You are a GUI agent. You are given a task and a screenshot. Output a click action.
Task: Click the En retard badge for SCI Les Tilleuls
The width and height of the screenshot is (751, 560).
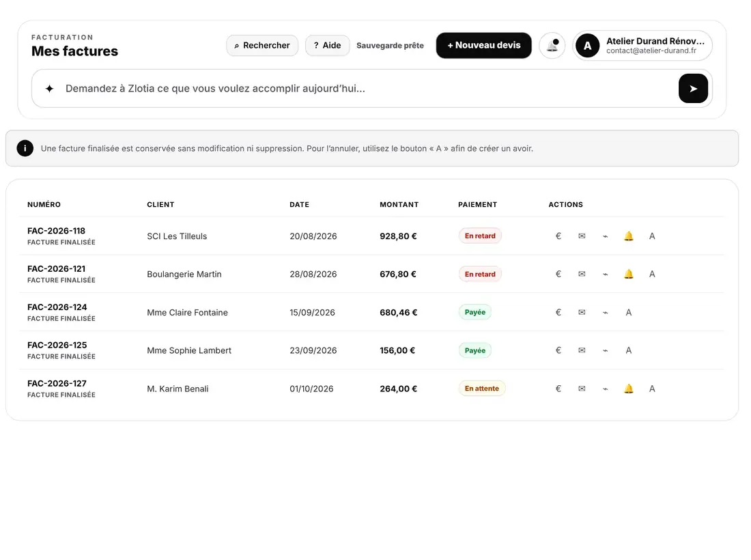coord(480,236)
